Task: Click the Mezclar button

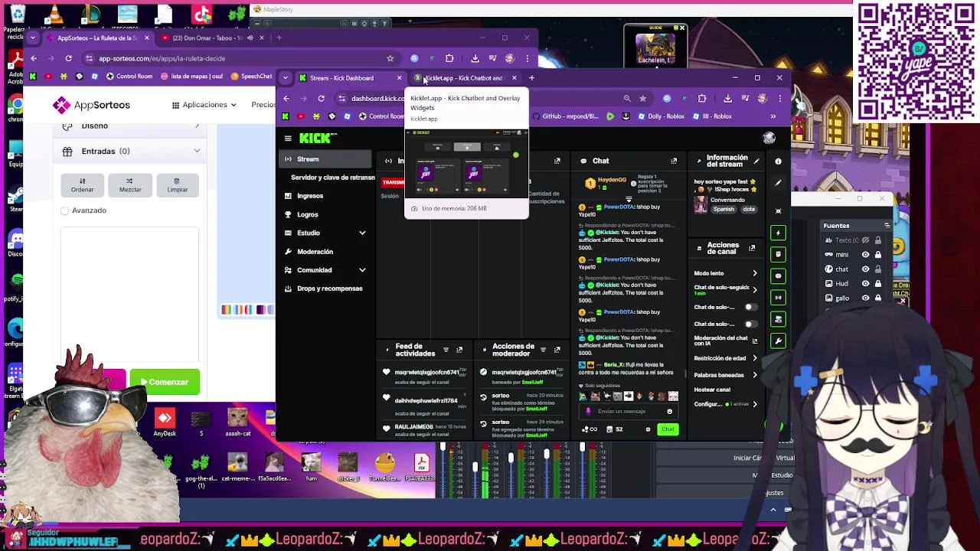Action: [x=130, y=185]
